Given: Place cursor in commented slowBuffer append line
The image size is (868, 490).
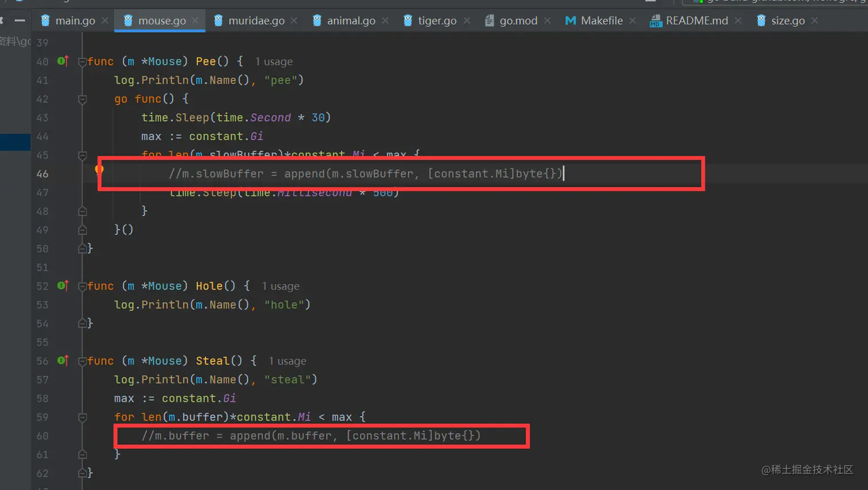Looking at the screenshot, I should tap(366, 173).
